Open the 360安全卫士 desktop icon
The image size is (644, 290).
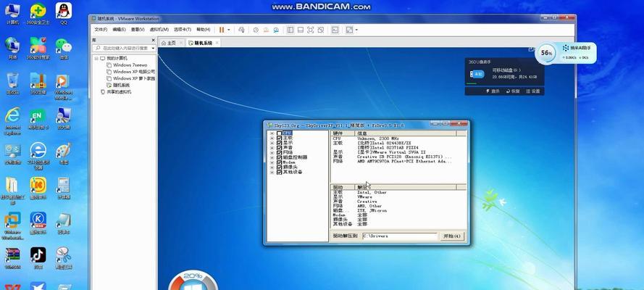(x=38, y=14)
